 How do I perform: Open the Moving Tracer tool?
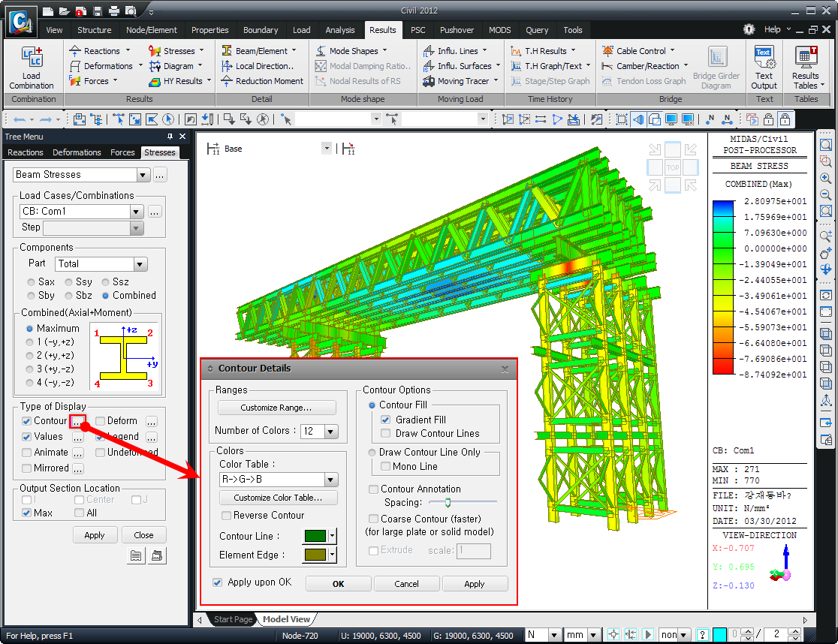[x=461, y=80]
